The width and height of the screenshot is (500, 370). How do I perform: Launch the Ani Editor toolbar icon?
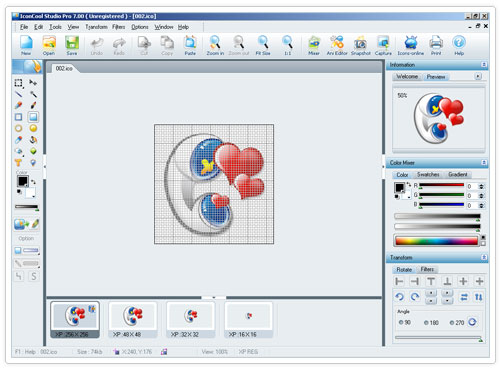[x=337, y=45]
